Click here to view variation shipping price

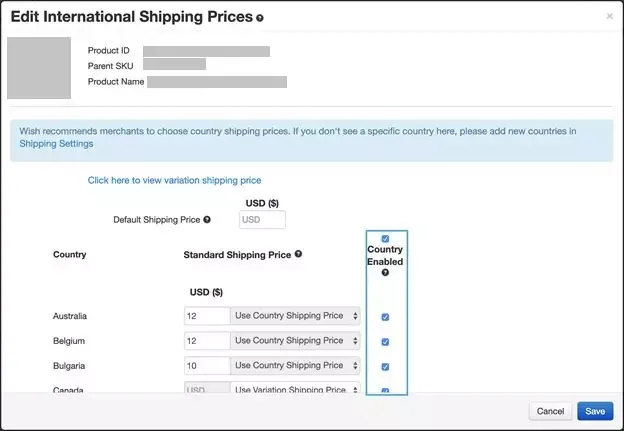(x=174, y=180)
